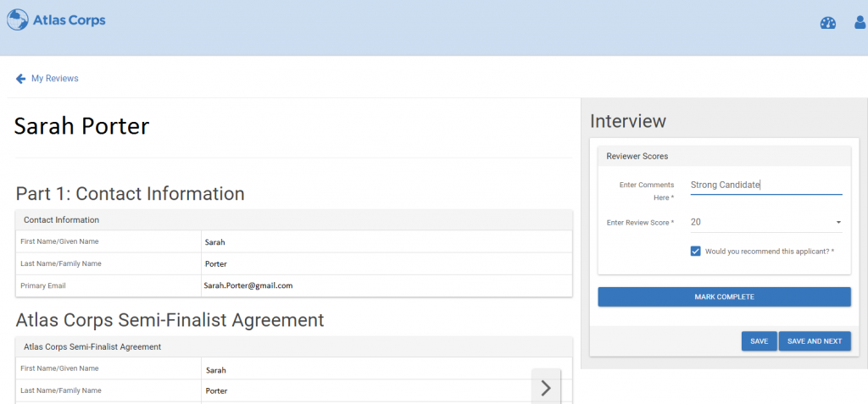Go to My Reviews link
The width and height of the screenshot is (868, 404).
click(x=55, y=79)
